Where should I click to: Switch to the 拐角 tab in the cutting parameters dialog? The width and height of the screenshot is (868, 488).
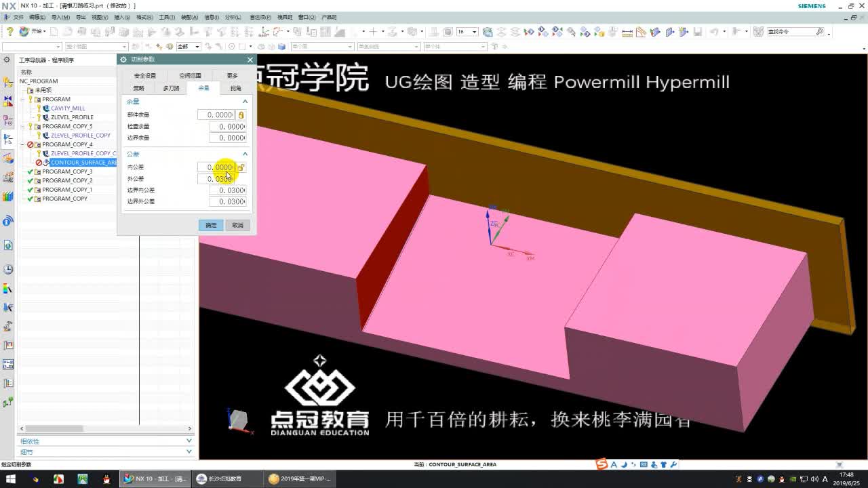point(235,89)
